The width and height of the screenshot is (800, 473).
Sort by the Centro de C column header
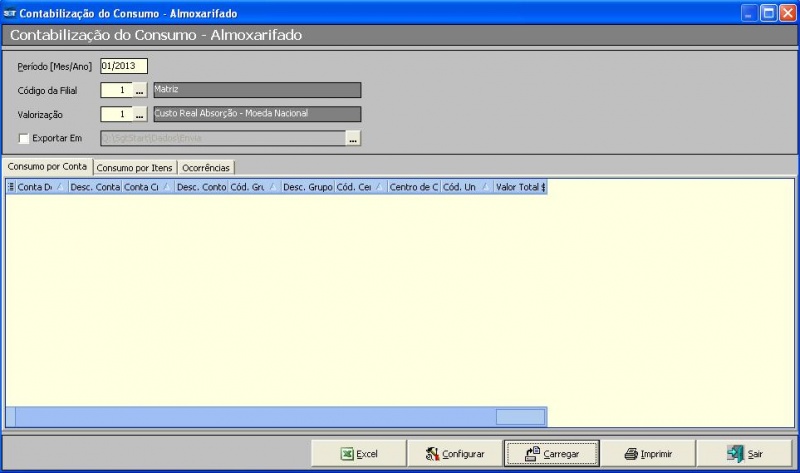coord(412,187)
